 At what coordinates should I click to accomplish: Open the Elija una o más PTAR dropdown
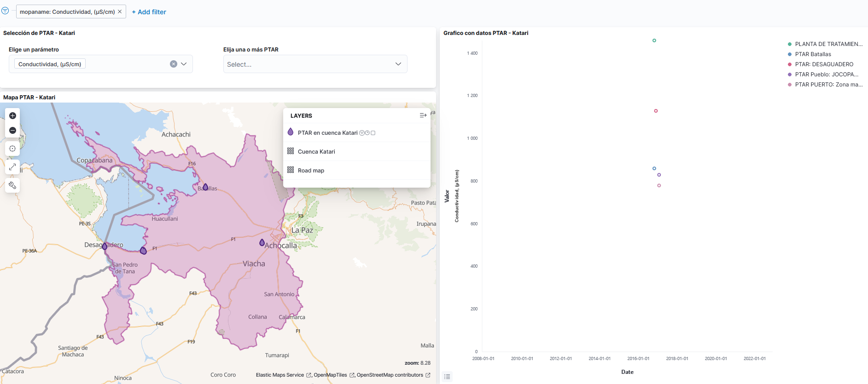pos(315,64)
